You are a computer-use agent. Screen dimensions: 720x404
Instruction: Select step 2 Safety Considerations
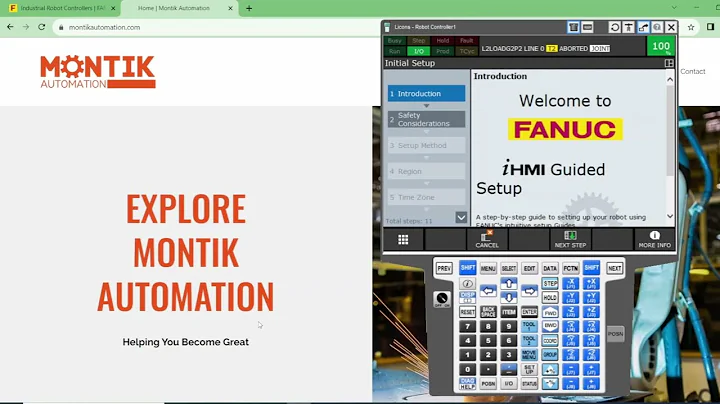pyautogui.click(x=426, y=119)
